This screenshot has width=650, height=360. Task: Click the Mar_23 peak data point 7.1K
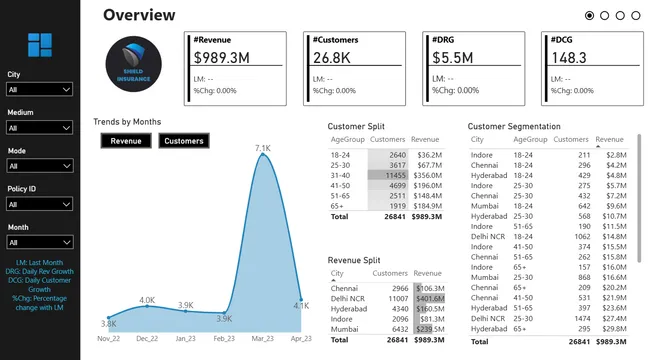[262, 155]
